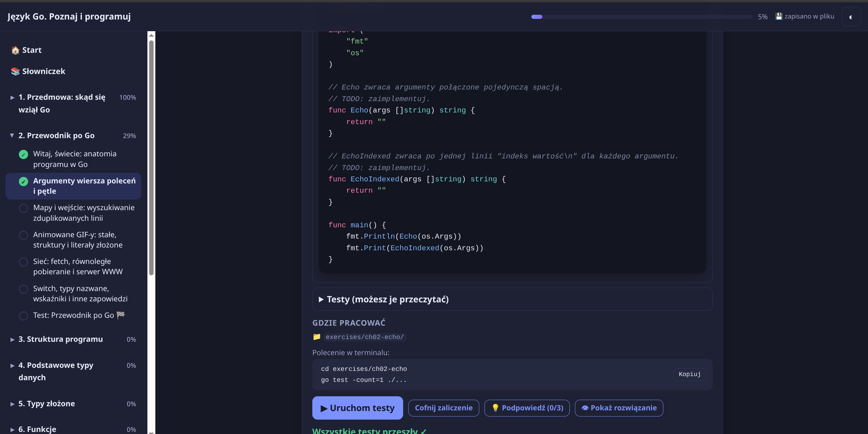Toggle completion check for Argumenty wiersza poleceń

23,181
